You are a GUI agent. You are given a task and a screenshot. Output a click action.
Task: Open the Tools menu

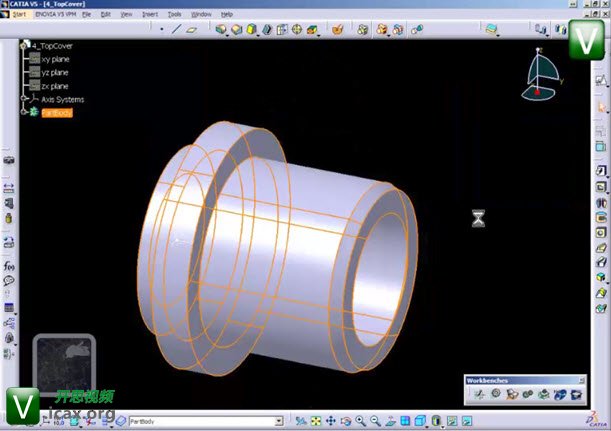175,15
